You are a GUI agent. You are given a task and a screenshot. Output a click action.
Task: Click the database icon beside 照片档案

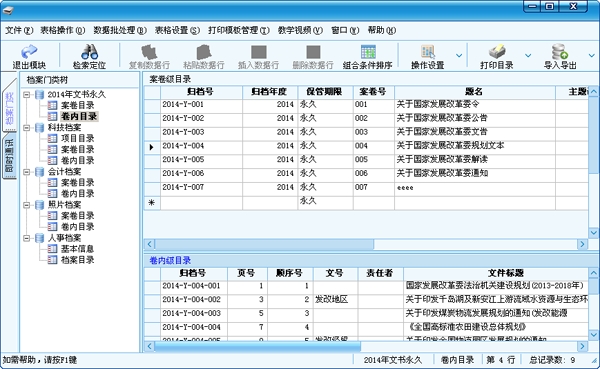point(39,205)
